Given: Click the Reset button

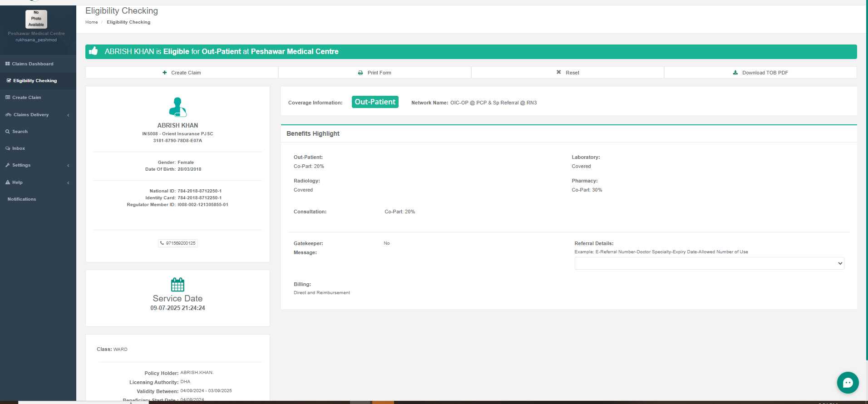Looking at the screenshot, I should click(x=567, y=73).
